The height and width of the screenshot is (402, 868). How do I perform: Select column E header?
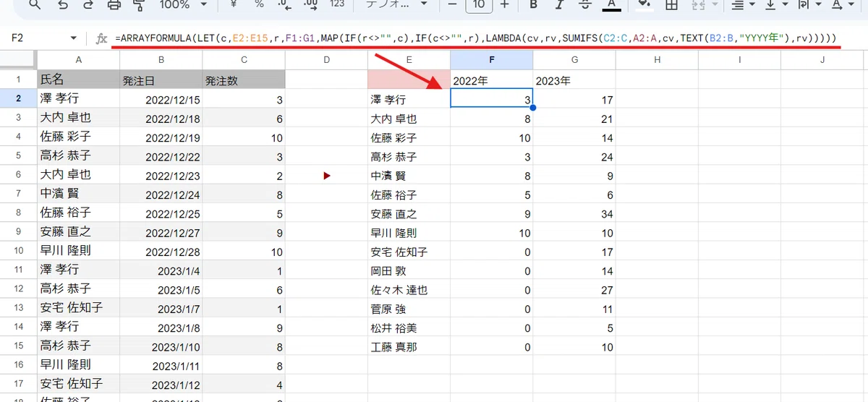point(409,60)
